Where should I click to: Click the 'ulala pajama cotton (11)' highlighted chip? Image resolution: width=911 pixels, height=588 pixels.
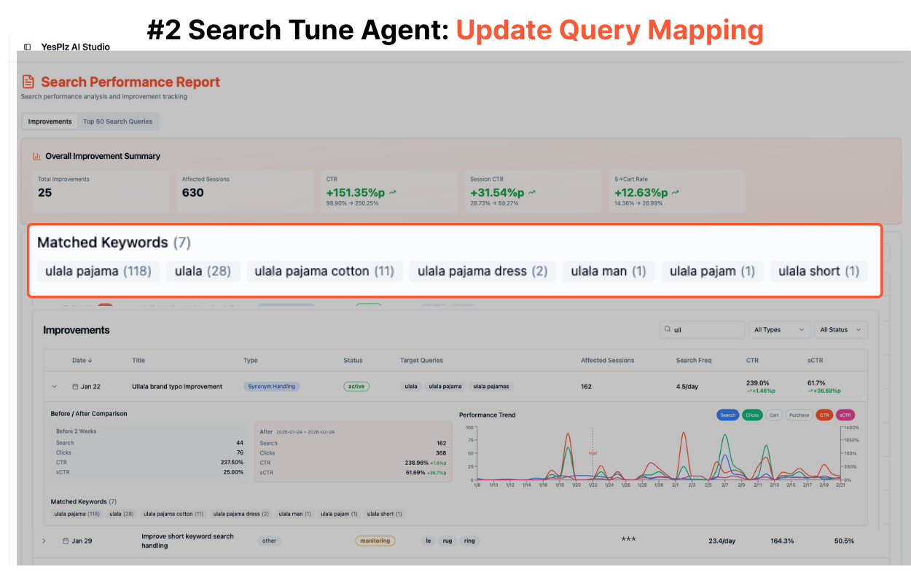point(324,272)
